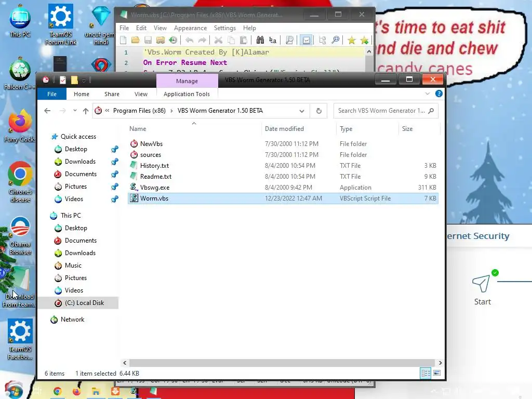
Task: Toggle the word wrap icon in editor toolbar
Action: 306,41
